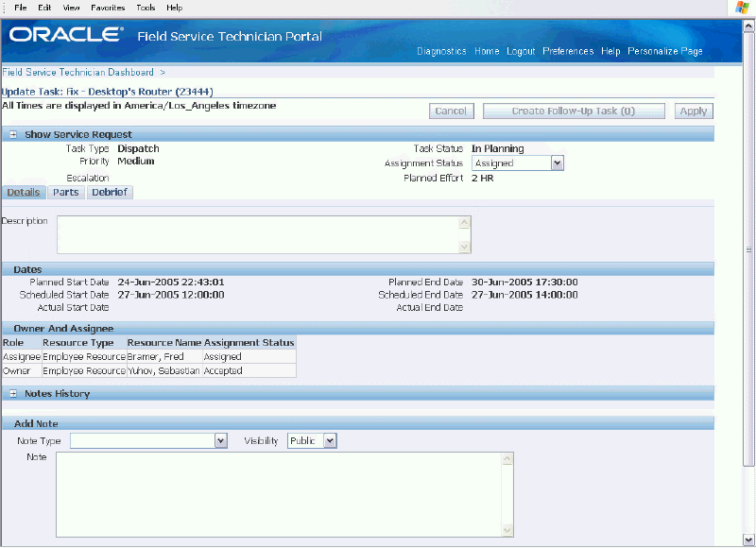Viewport: 756px width, 548px height.
Task: Click Planned Start Date value 24-Jun-2005 22:43:01
Action: pos(171,282)
